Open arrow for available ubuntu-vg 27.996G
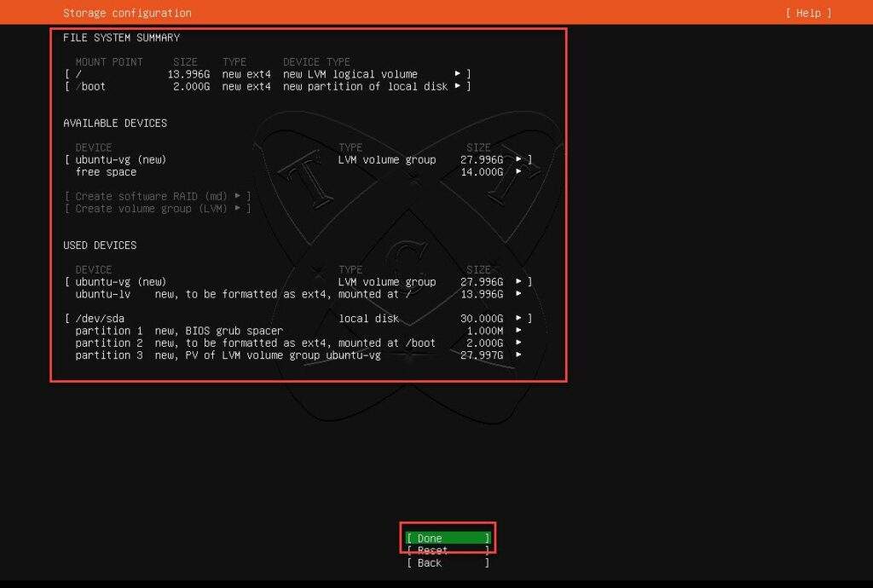Viewport: 873px width, 588px height. pos(519,159)
